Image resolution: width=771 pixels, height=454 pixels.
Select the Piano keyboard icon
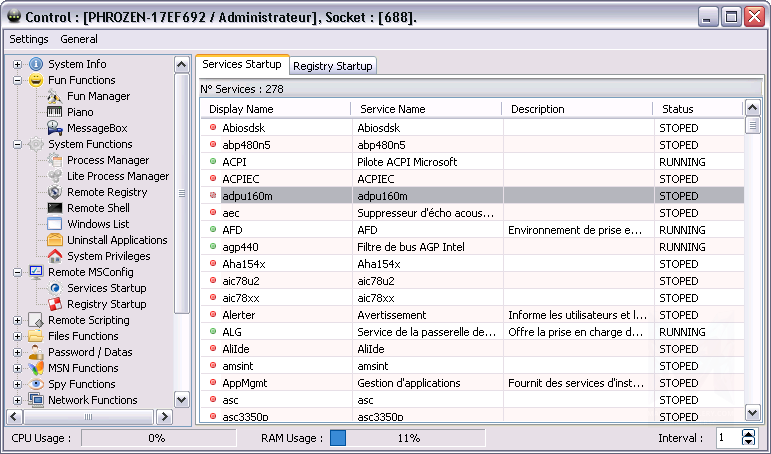click(55, 112)
